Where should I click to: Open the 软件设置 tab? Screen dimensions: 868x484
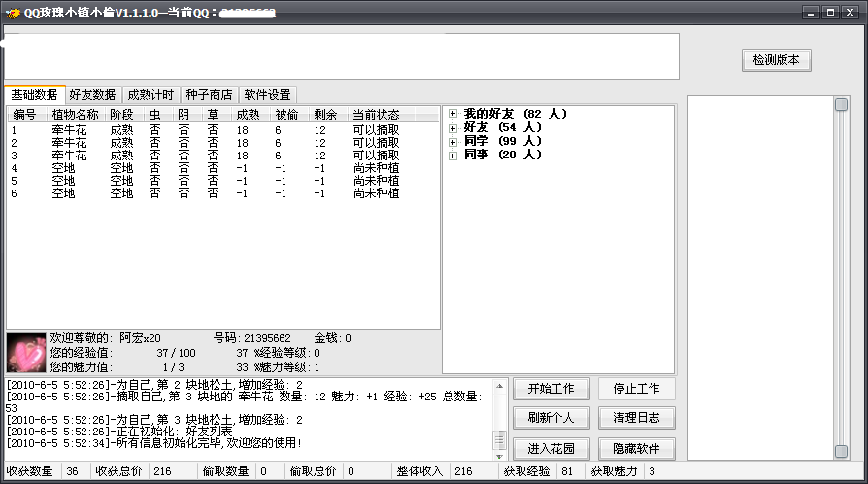point(267,95)
